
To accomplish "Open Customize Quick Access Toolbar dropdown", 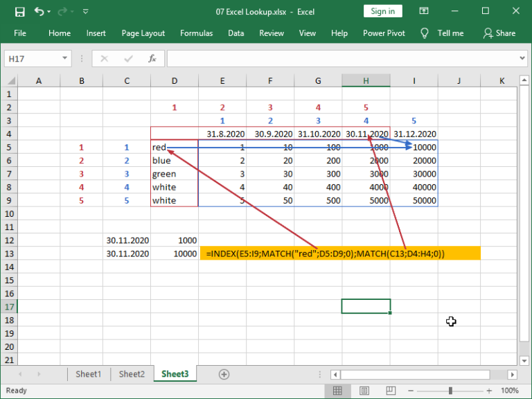I will 85,12.
